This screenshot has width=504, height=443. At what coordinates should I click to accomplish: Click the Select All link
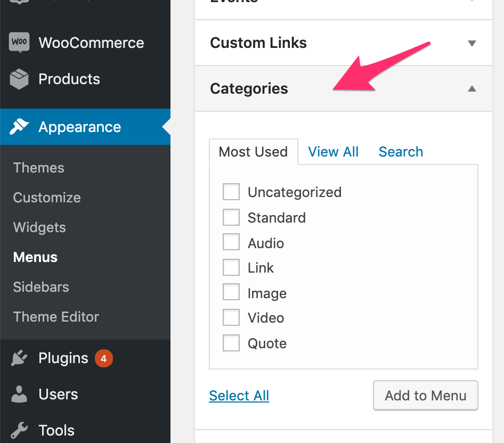[239, 396]
